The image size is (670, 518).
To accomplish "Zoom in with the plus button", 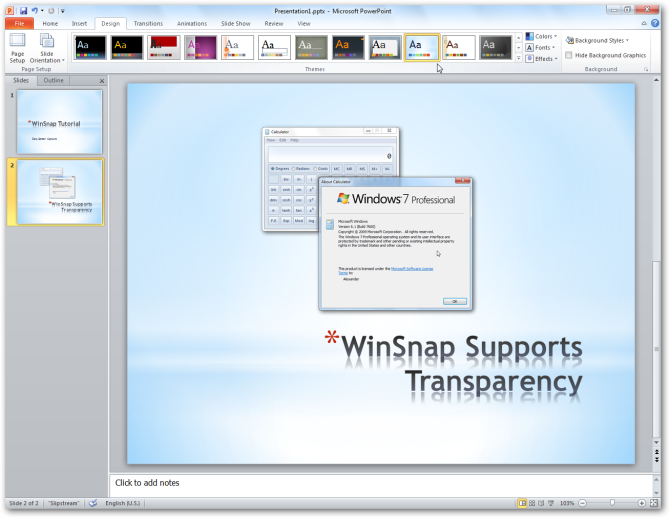I will [641, 503].
